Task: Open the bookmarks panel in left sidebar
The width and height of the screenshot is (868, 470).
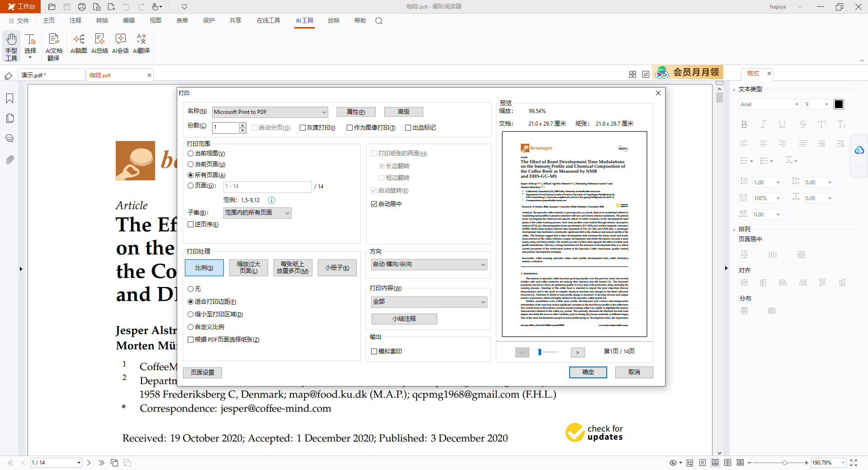Action: tap(9, 99)
